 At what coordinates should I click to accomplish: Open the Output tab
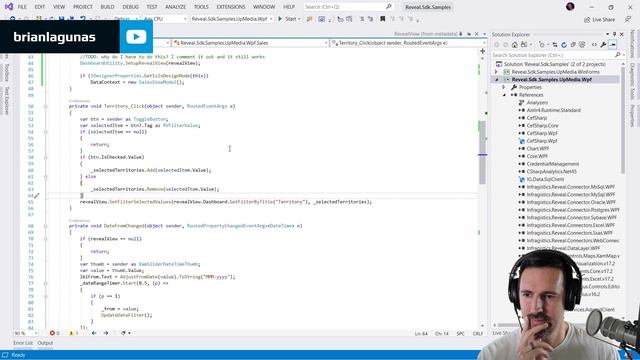[45, 343]
